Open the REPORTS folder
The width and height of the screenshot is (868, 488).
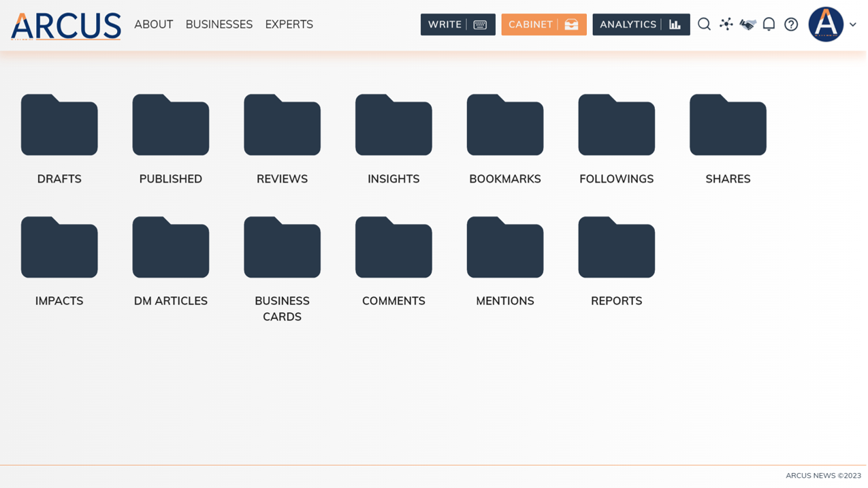(x=616, y=246)
